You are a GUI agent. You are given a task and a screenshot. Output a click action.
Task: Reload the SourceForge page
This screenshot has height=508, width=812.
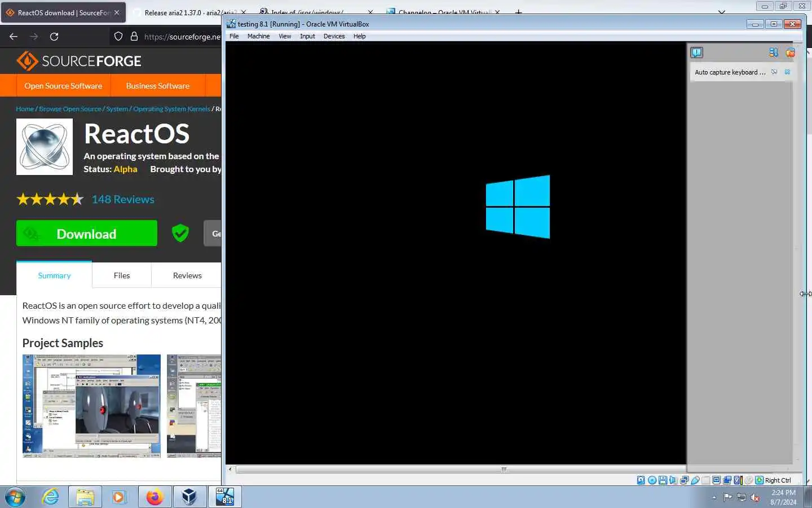point(54,37)
